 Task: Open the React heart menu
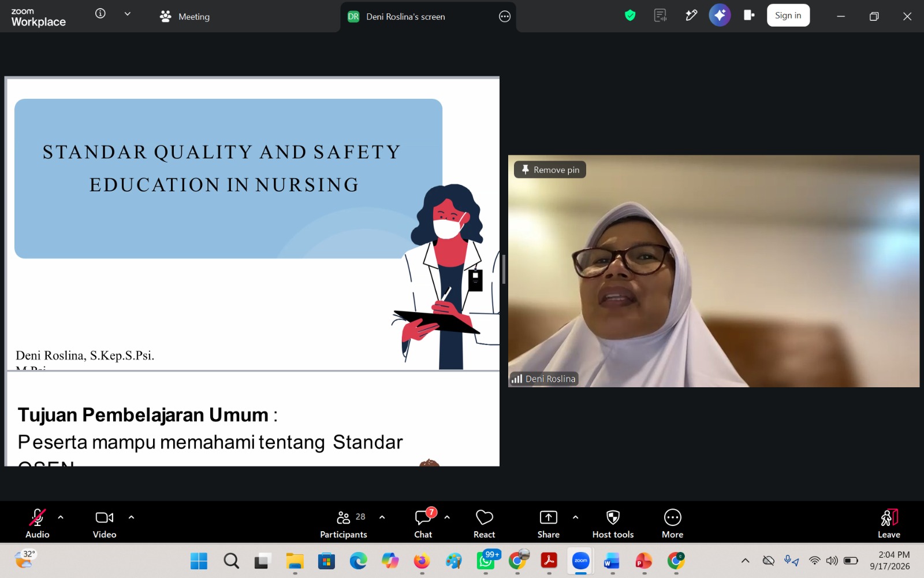point(484,524)
